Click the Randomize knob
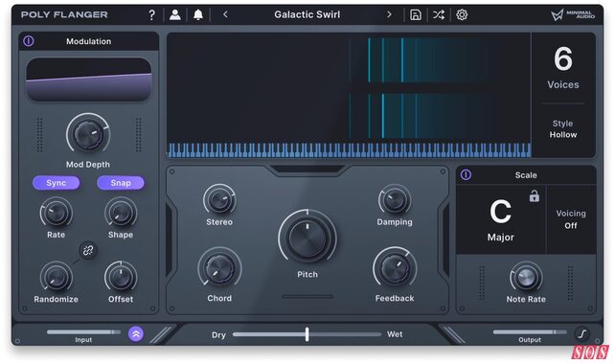Image resolution: width=615 pixels, height=364 pixels. click(x=57, y=278)
